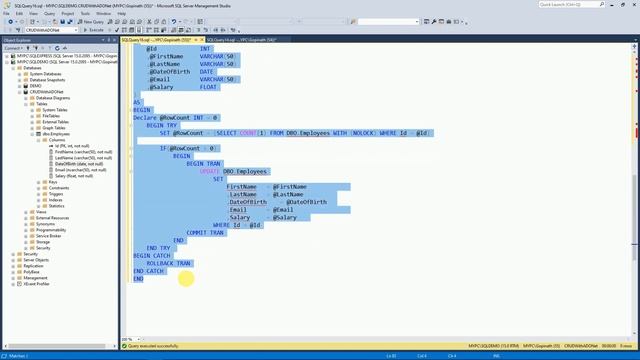
Task: Expand the Programmability folder node
Action: pos(26,230)
